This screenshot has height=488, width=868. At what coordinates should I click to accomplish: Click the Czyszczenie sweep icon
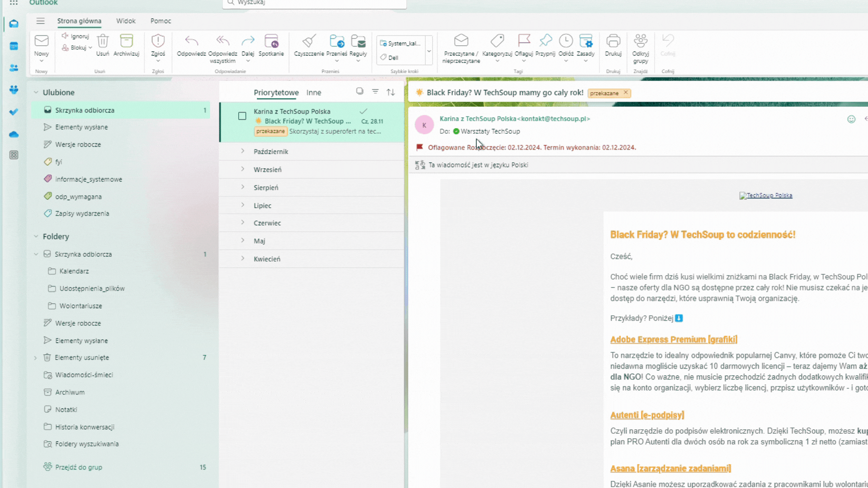point(309,41)
